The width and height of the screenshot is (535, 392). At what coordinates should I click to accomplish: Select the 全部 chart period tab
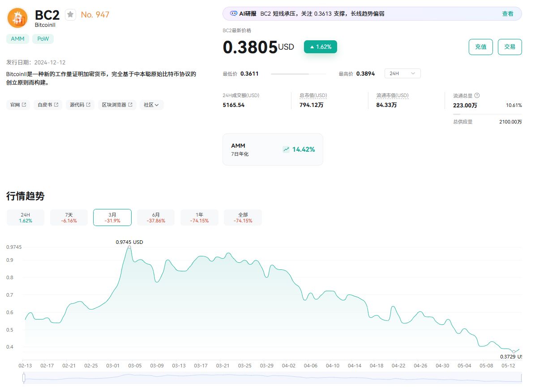(243, 217)
